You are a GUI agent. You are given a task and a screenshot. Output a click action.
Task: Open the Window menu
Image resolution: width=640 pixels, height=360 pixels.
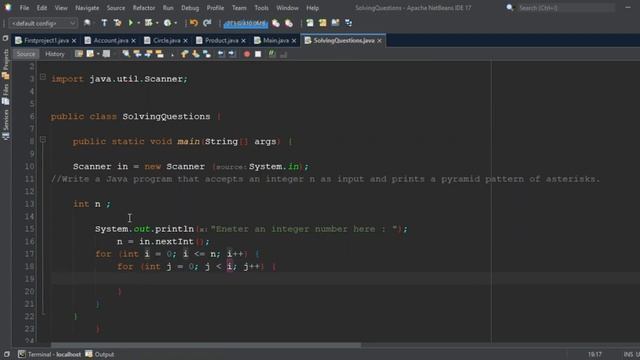287,8
